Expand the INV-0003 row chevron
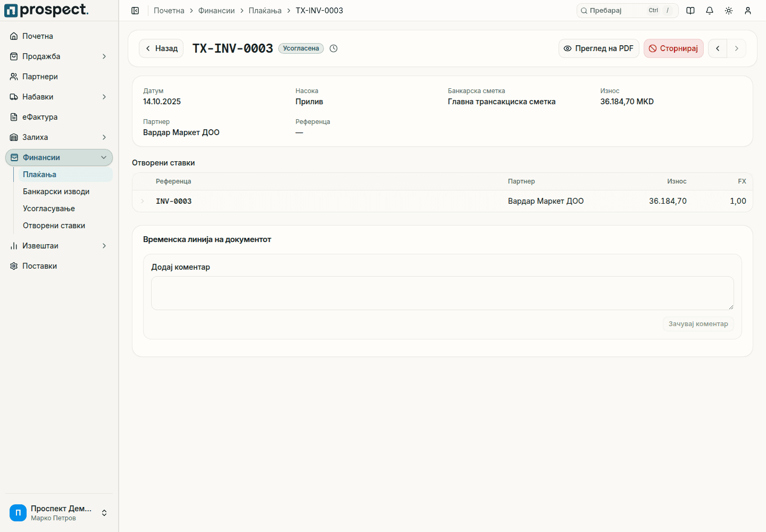The height and width of the screenshot is (532, 766). (x=143, y=201)
